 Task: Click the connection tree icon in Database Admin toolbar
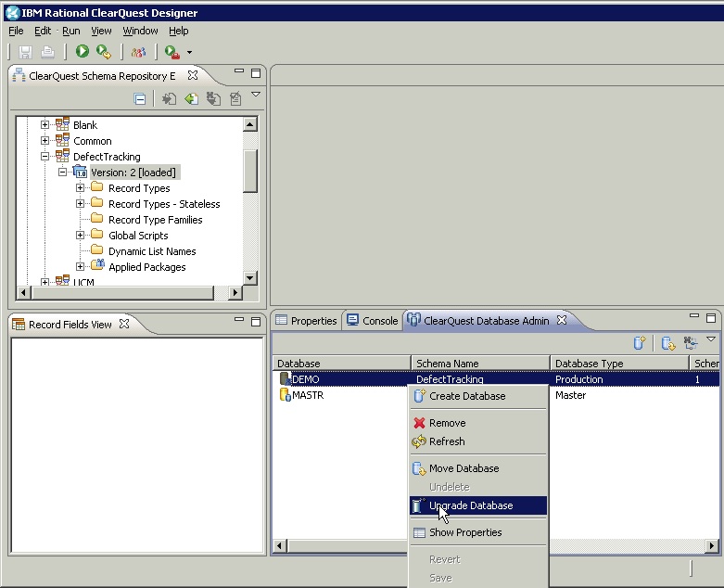coord(691,343)
